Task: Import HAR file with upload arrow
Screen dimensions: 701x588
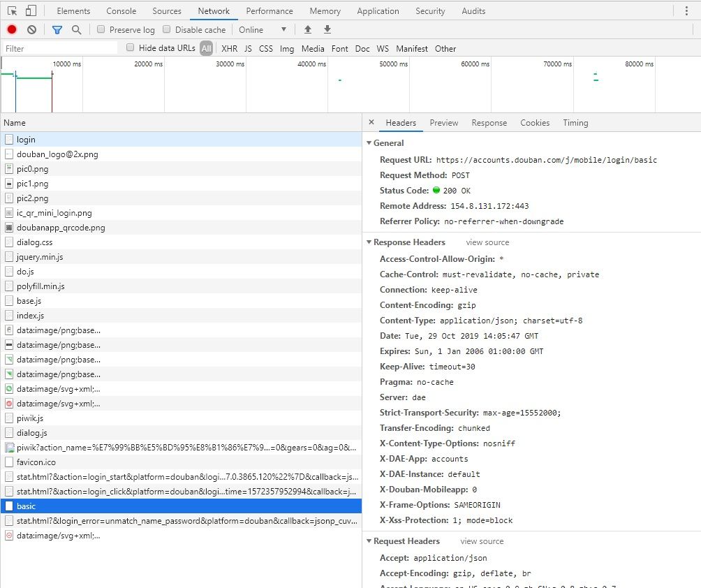Action: (x=308, y=29)
